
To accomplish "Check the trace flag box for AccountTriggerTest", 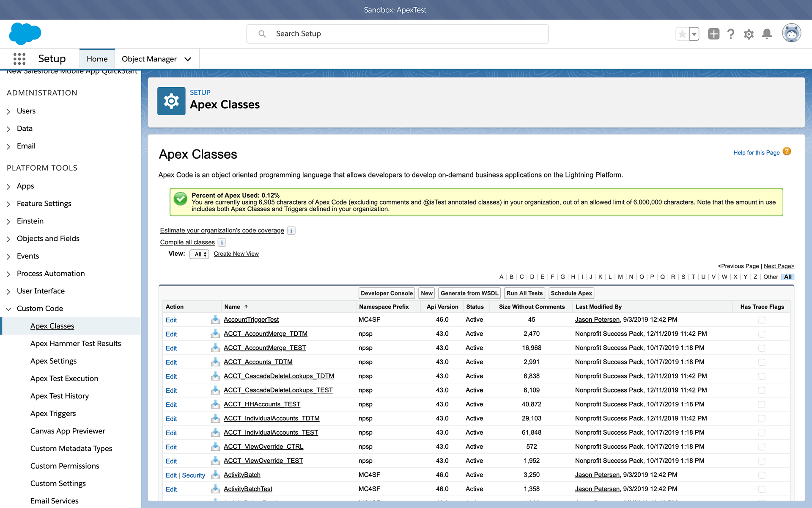I will point(762,320).
